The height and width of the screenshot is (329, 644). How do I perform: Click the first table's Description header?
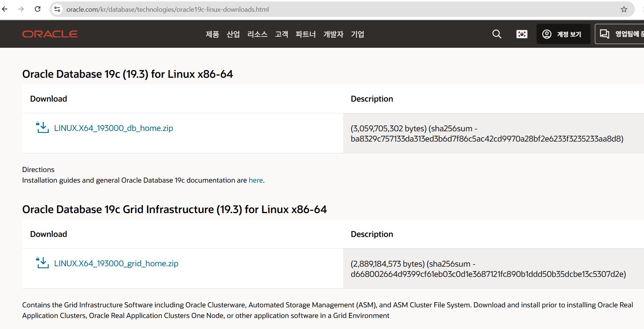[x=372, y=99]
